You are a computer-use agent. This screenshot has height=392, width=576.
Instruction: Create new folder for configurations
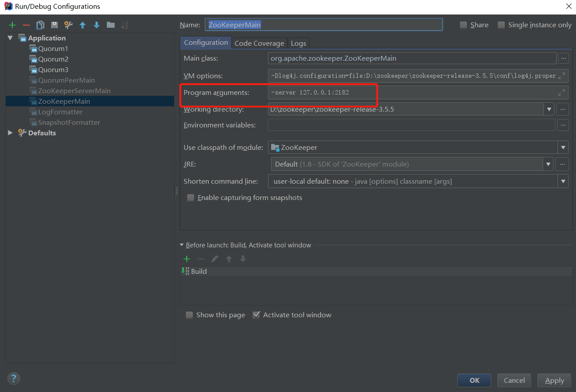111,25
